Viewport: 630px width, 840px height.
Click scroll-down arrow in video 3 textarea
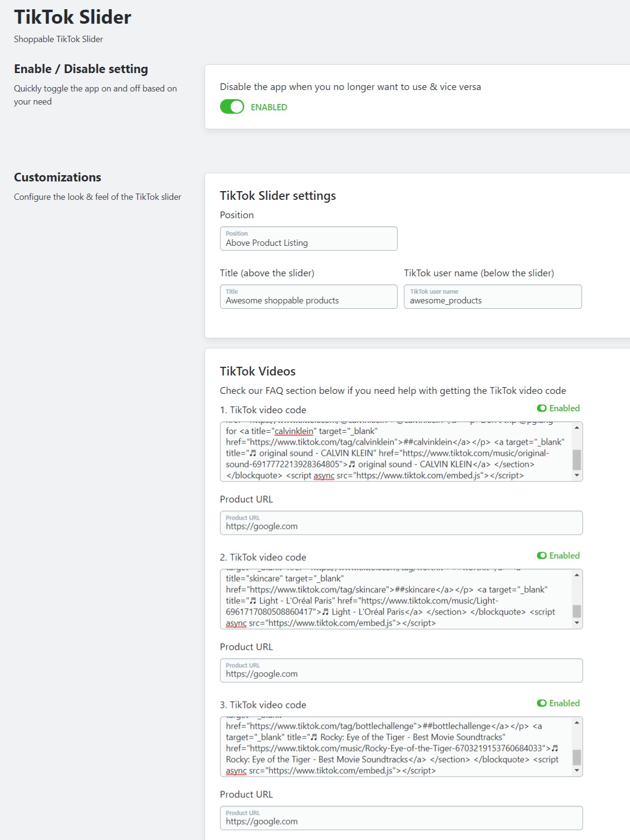click(577, 771)
